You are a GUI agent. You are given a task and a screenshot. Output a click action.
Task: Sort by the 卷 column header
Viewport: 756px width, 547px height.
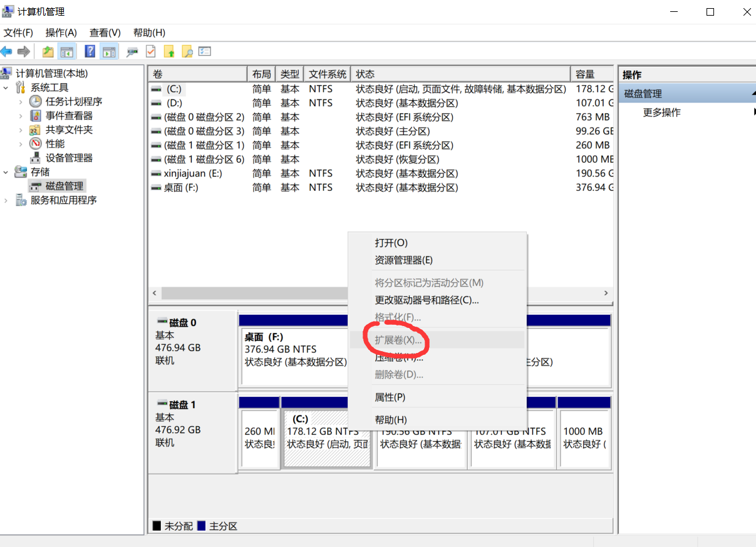click(197, 74)
